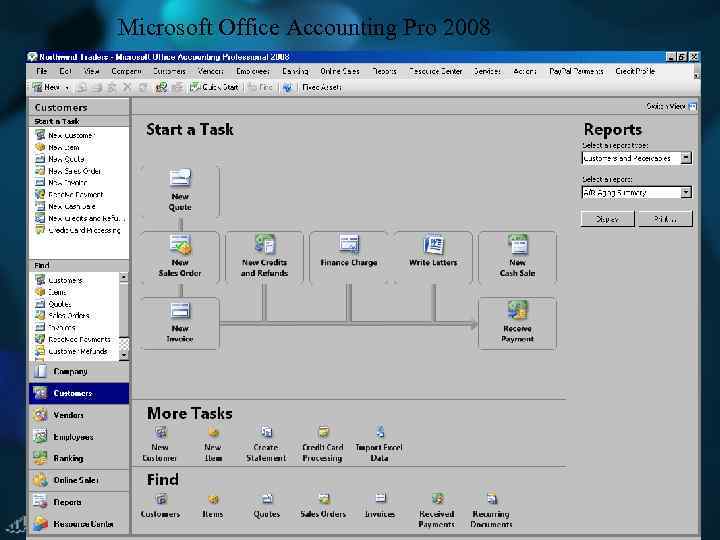
Task: Open Credit Card Processing in More Tasks
Action: 322,444
